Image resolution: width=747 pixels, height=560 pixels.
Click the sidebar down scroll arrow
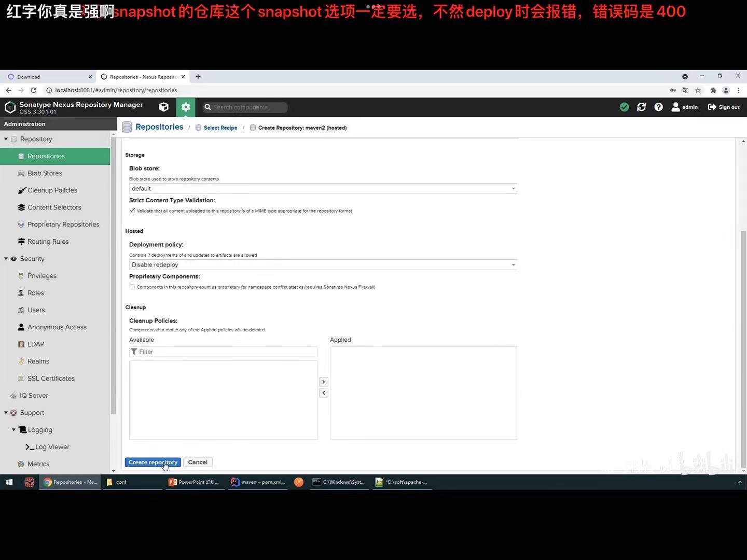point(113,471)
